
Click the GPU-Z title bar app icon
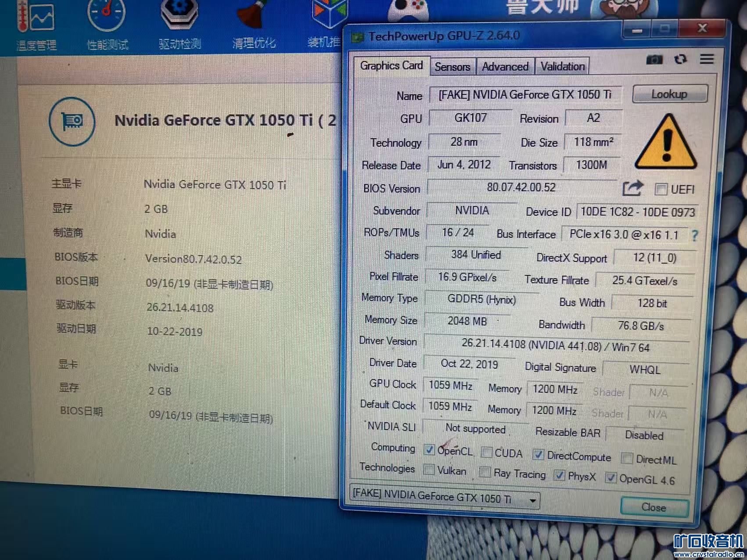pyautogui.click(x=358, y=37)
